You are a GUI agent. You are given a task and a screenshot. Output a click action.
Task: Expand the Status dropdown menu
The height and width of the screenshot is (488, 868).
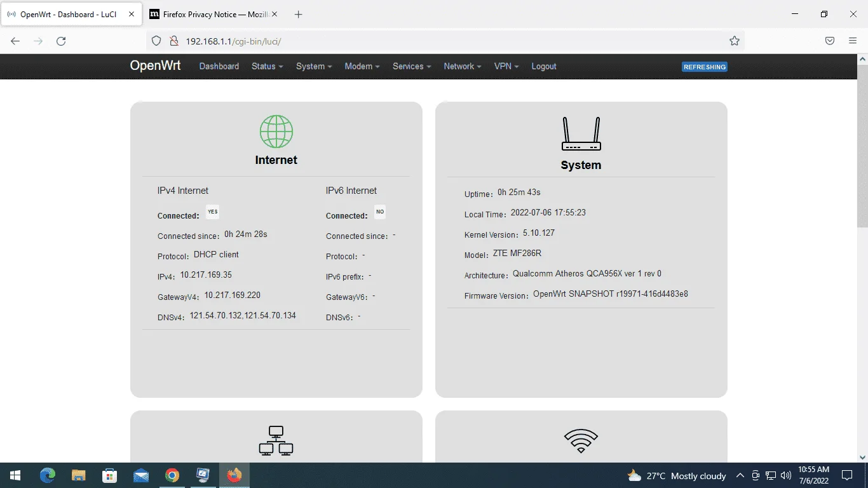click(267, 66)
